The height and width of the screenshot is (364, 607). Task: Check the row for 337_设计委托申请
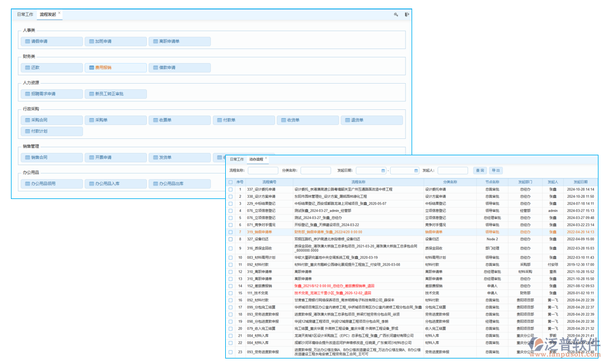click(231, 189)
